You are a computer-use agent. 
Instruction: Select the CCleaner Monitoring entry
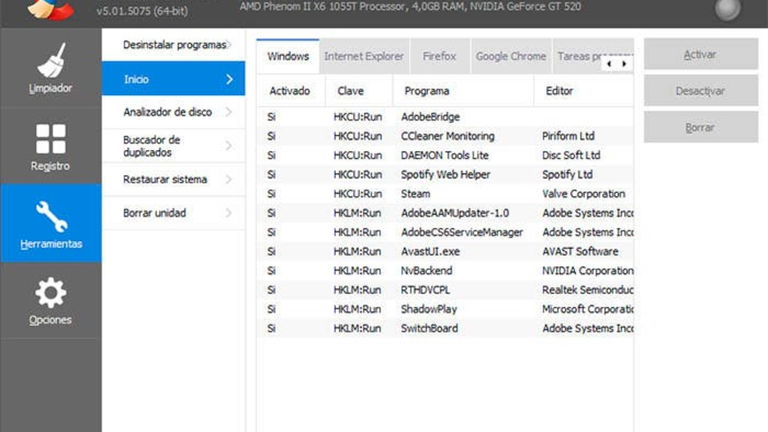pos(445,136)
